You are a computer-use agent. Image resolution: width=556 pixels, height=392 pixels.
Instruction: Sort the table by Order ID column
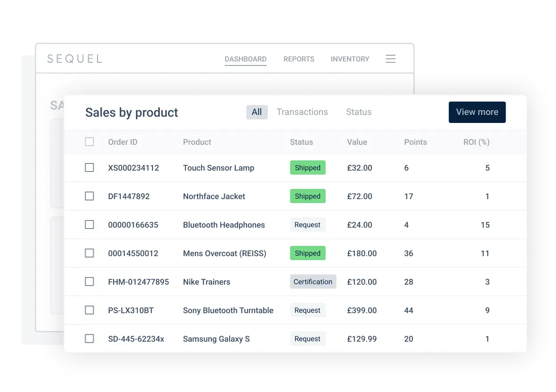click(x=123, y=142)
